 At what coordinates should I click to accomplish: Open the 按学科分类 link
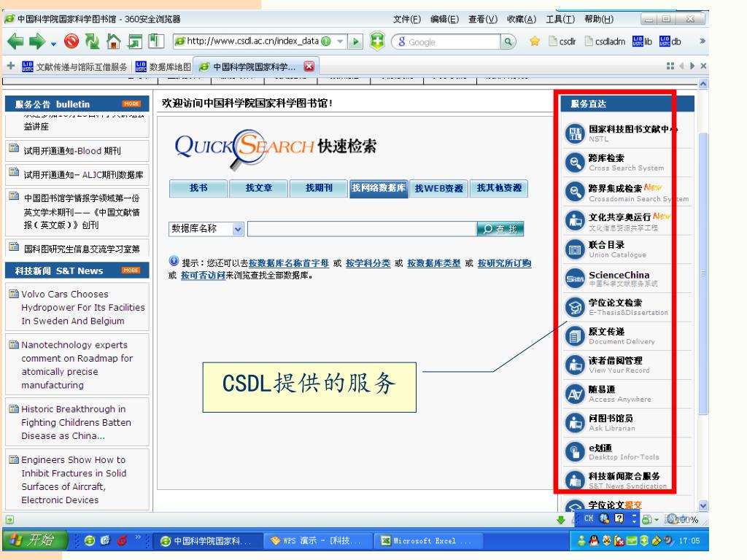(368, 262)
